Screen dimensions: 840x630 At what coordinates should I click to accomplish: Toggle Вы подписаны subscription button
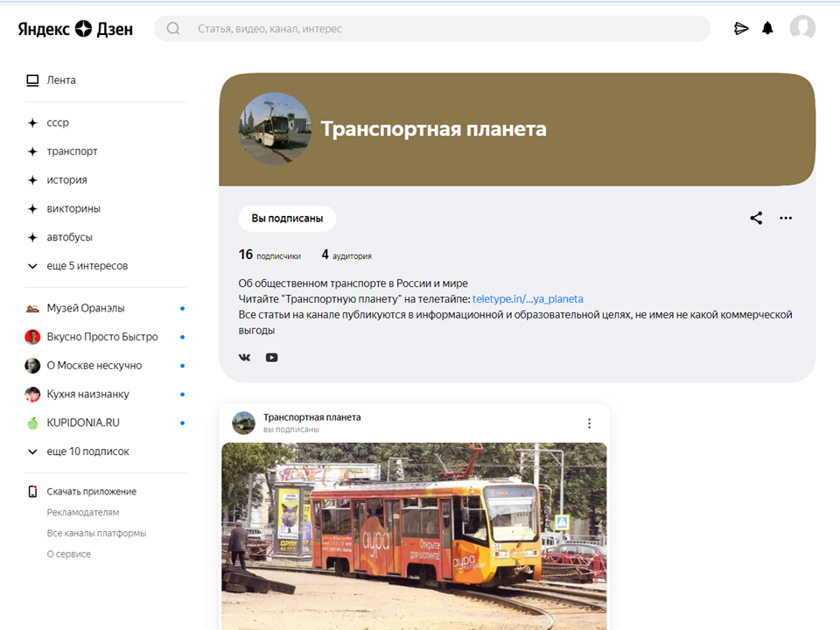tap(287, 219)
